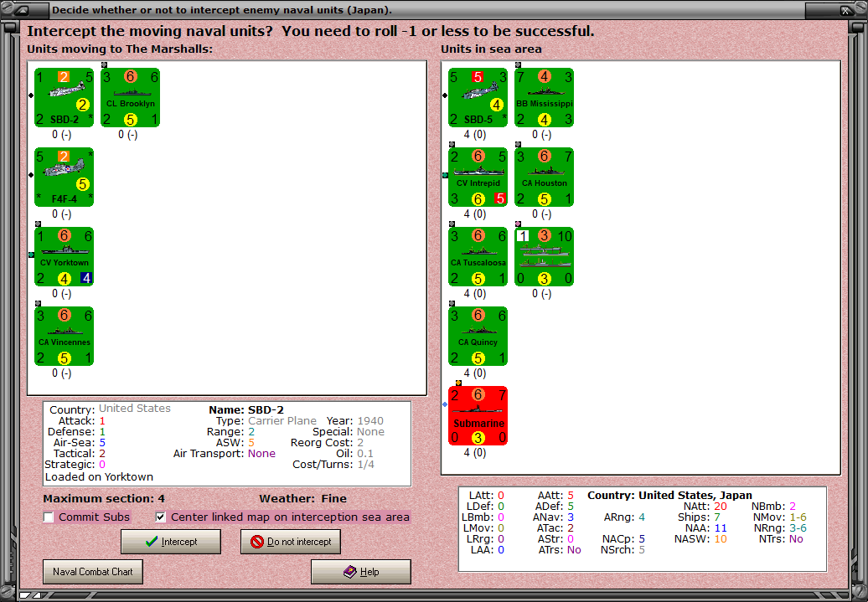Select the BB Mississippi battleship counter

[x=544, y=97]
